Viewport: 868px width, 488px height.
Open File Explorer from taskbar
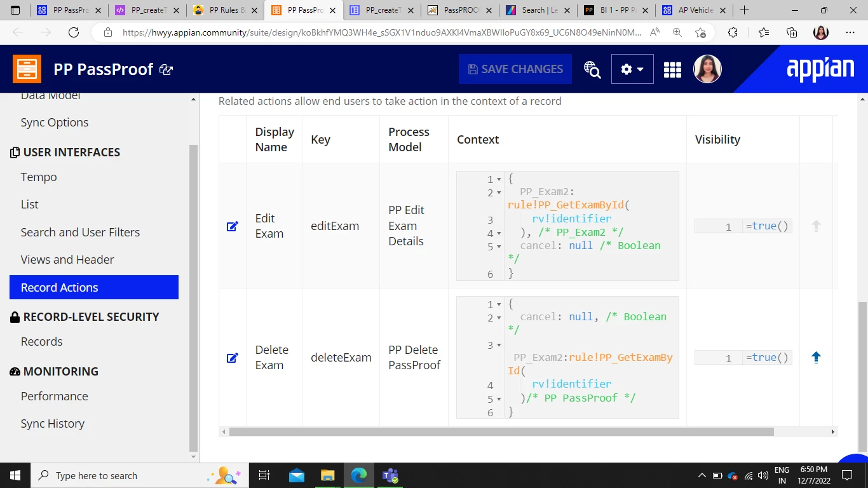pos(327,475)
